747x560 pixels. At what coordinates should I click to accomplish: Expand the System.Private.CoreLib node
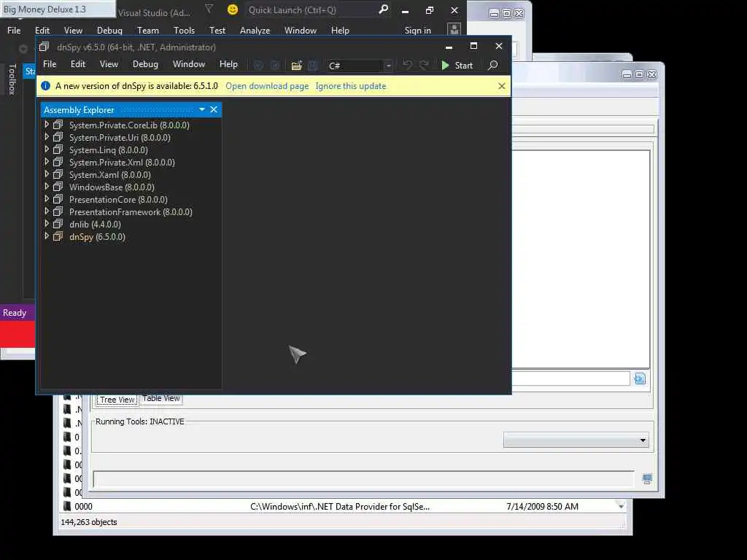tap(47, 124)
